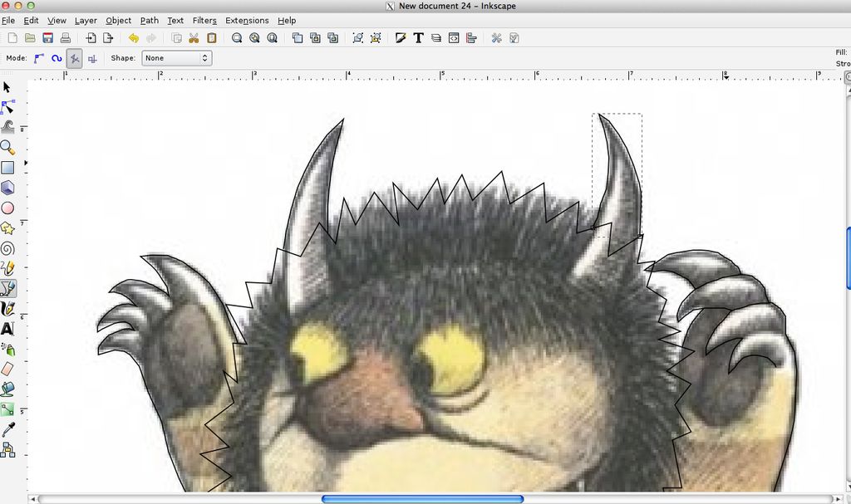The height and width of the screenshot is (504, 851).
Task: Select the color Dropper tool
Action: 10,428
